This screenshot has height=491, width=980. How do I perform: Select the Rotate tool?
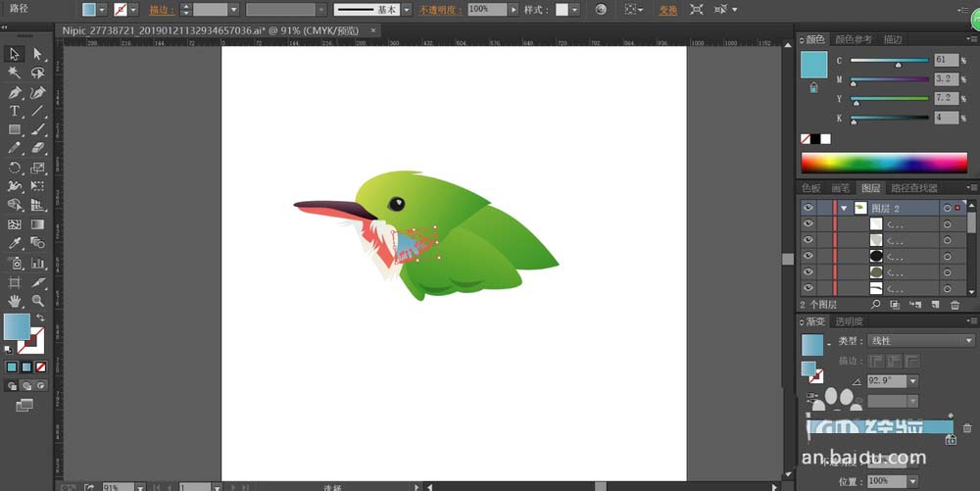tap(15, 168)
